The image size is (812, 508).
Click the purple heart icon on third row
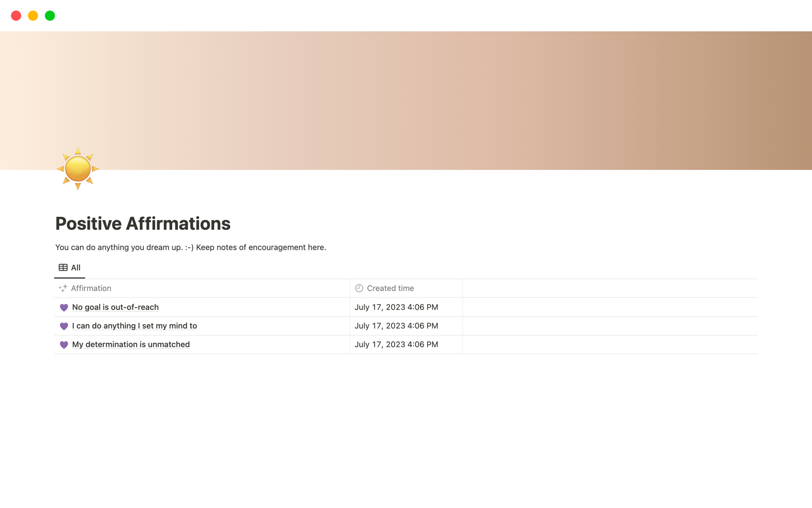point(64,344)
